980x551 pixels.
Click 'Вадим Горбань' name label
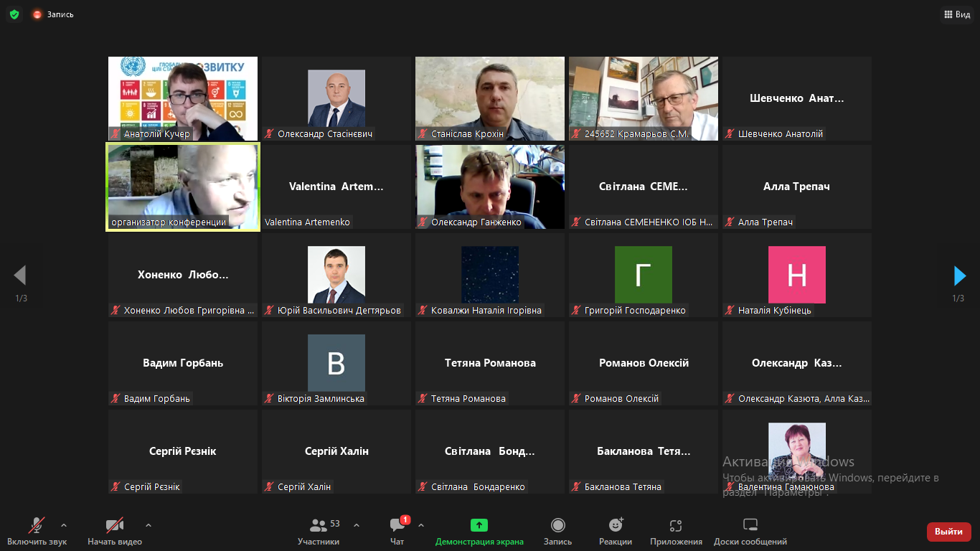(x=157, y=399)
